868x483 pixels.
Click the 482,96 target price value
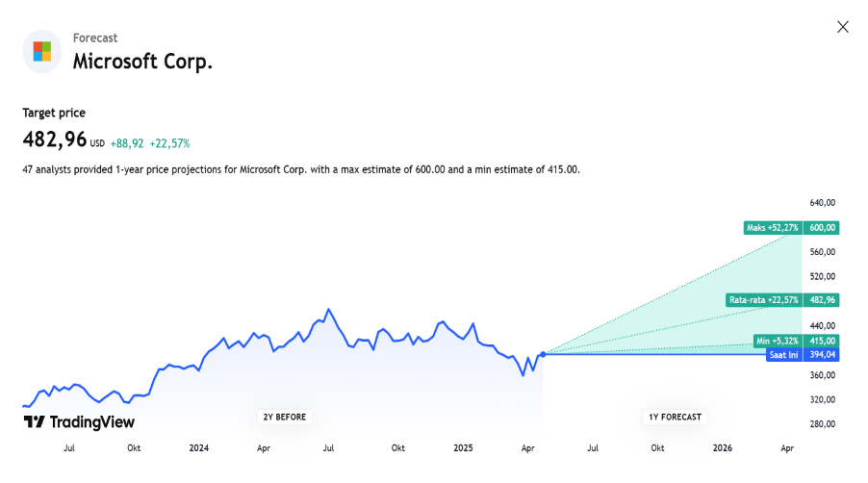[x=54, y=140]
